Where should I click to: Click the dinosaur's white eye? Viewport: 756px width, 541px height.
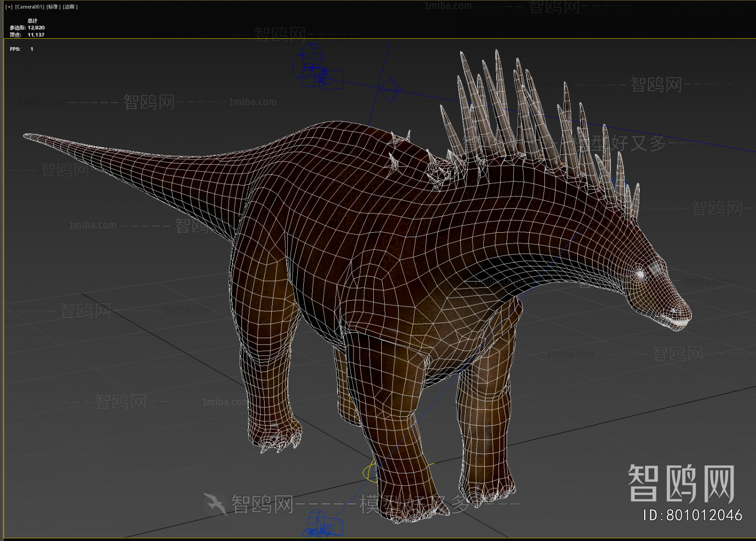point(640,274)
